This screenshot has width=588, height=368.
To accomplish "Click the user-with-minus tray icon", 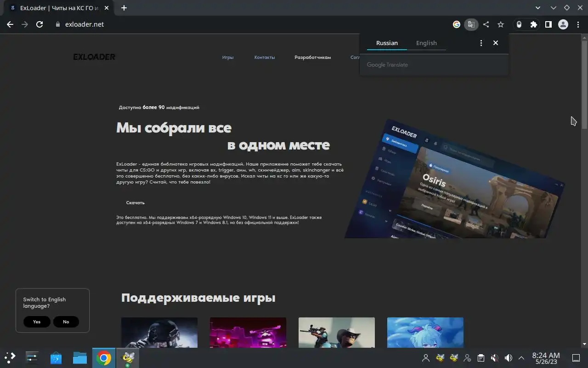I will pos(467,358).
